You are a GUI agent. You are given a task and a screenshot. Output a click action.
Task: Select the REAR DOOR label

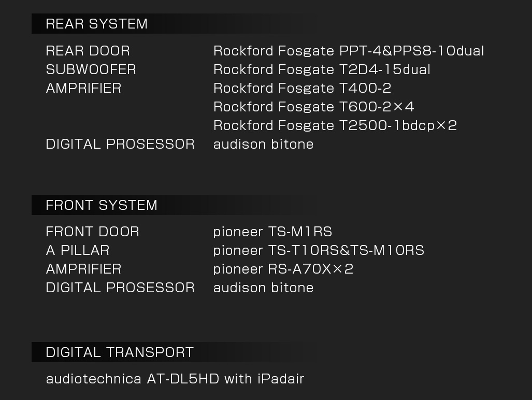[88, 51]
